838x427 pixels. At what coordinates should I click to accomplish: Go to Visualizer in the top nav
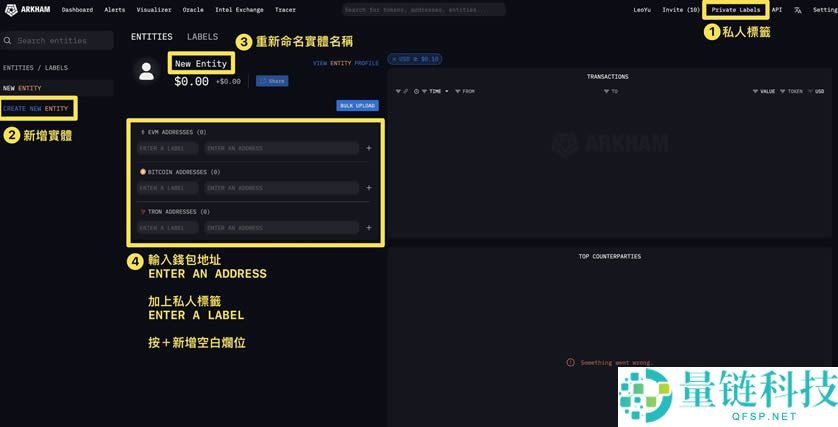pos(154,10)
